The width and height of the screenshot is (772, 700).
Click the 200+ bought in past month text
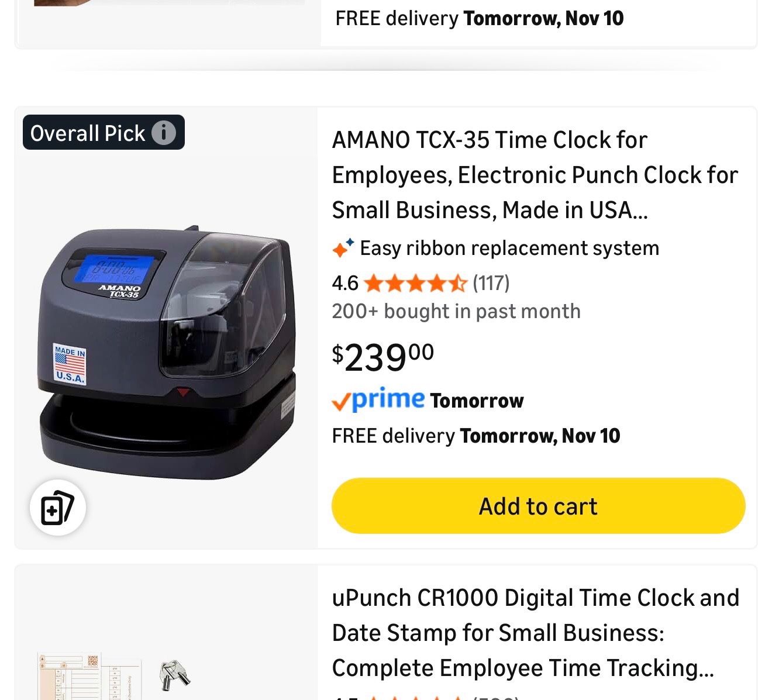coord(456,312)
